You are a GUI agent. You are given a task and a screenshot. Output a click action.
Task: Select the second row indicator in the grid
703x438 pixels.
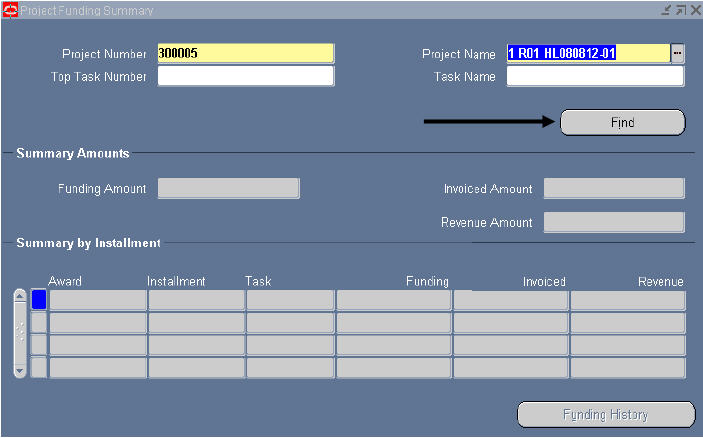click(x=39, y=322)
